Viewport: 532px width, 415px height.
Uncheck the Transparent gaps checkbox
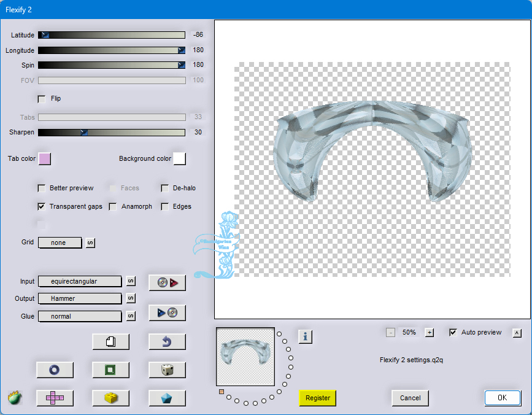pos(41,207)
